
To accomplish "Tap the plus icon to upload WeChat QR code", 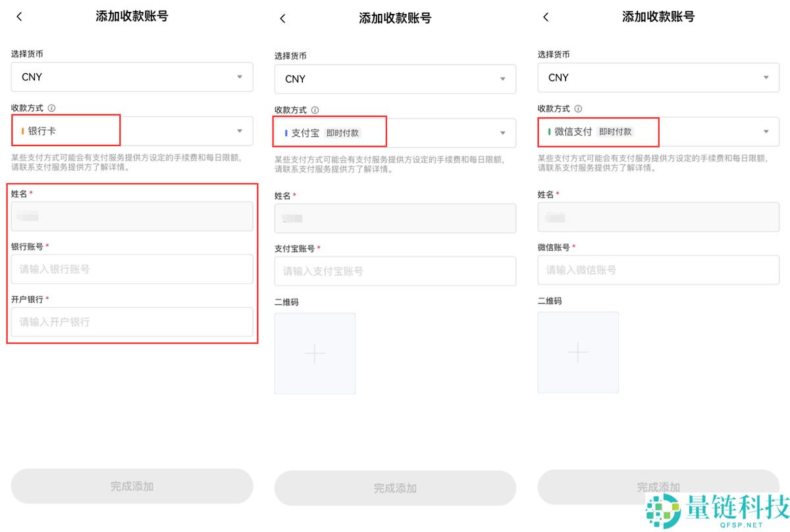I will (x=578, y=352).
